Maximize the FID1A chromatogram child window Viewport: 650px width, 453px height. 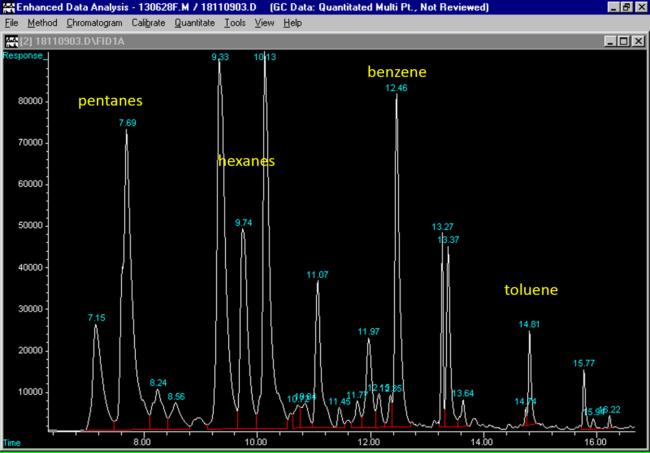(x=622, y=40)
